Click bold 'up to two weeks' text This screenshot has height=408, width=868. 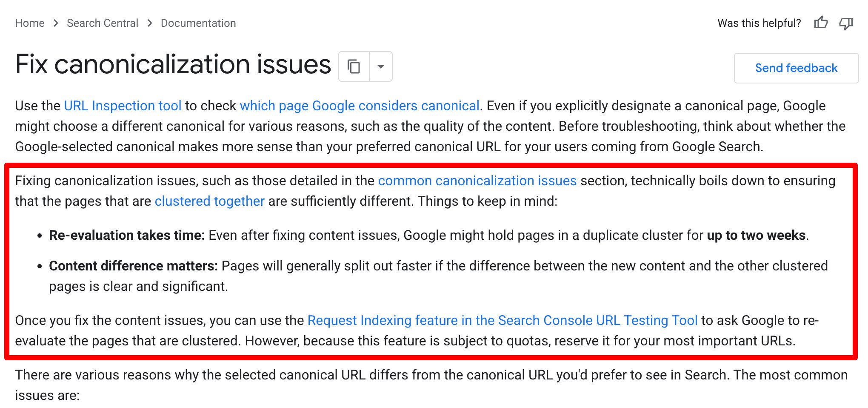pos(756,235)
